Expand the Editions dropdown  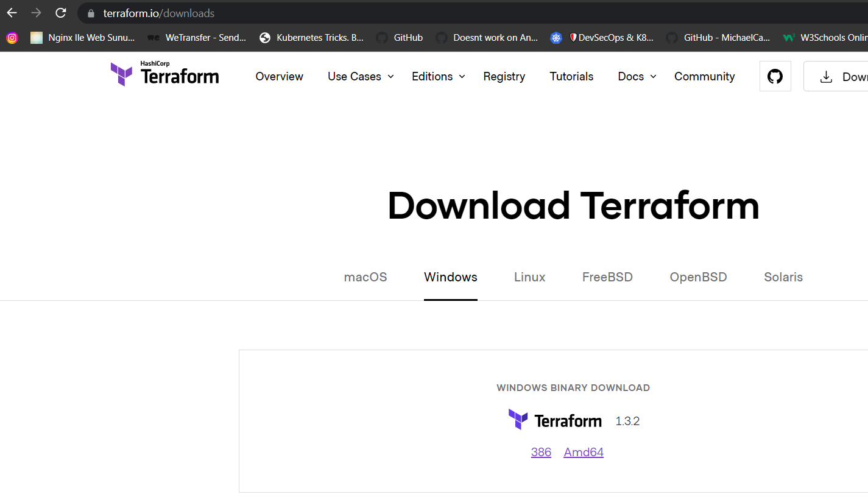coord(439,77)
